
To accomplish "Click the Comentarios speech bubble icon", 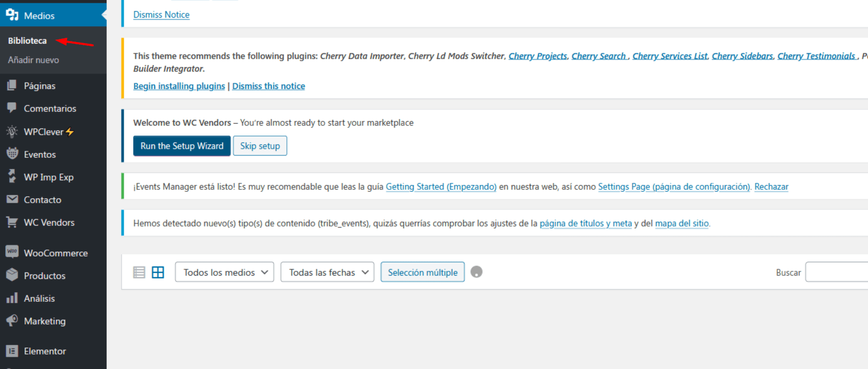I will (12, 108).
